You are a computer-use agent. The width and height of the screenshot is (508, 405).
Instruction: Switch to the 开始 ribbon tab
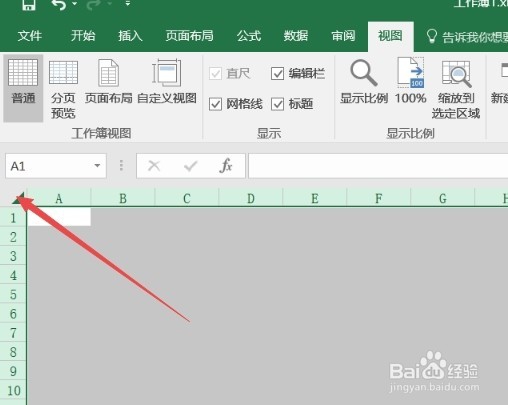tap(83, 36)
